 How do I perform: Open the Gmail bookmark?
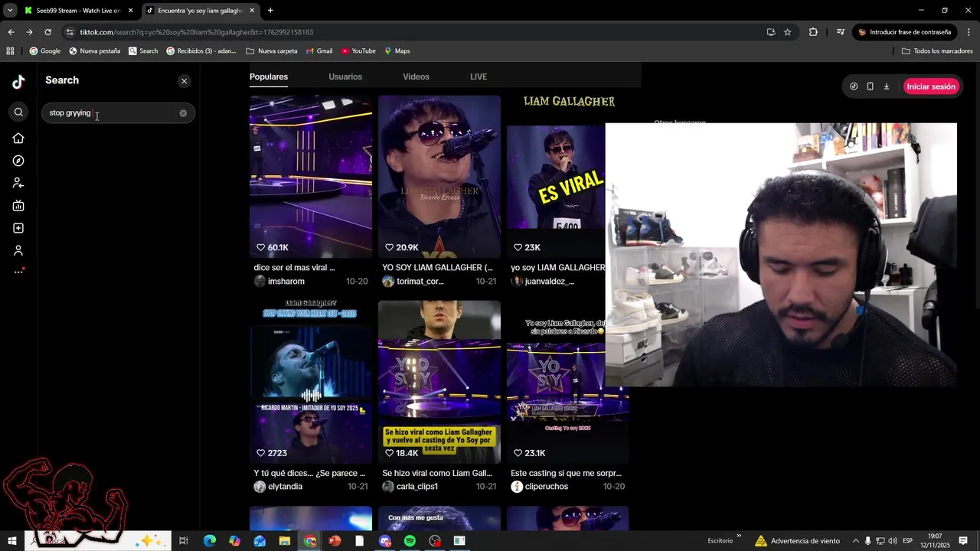(318, 51)
